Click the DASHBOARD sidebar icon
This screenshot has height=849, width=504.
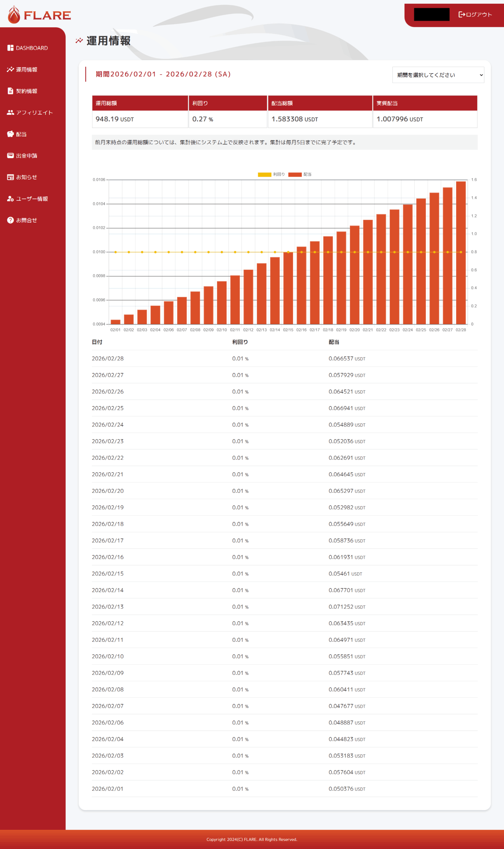click(11, 48)
